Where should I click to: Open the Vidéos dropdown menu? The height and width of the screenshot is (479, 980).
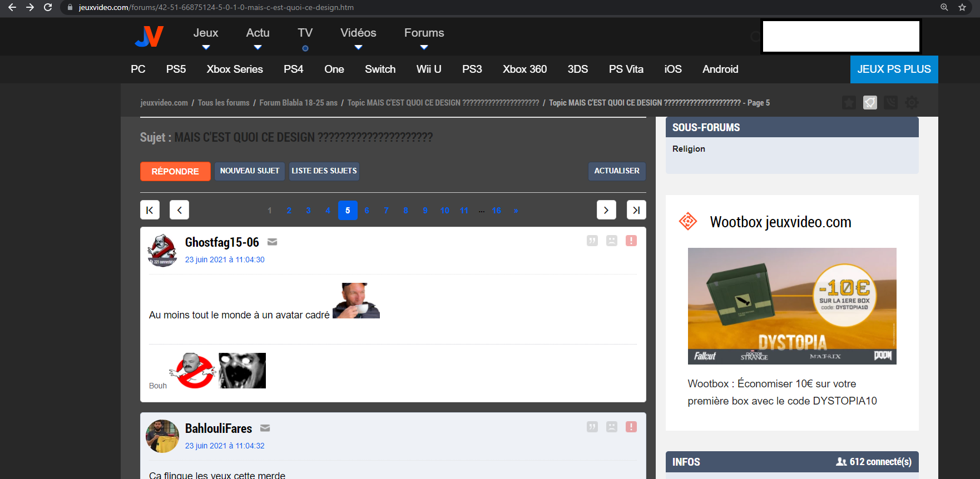coord(358,37)
